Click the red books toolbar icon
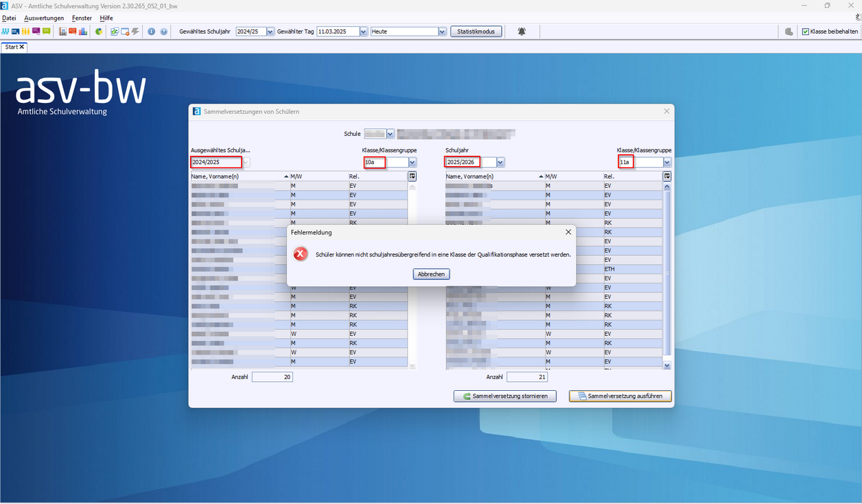Viewport: 862px width, 504px height. click(72, 32)
